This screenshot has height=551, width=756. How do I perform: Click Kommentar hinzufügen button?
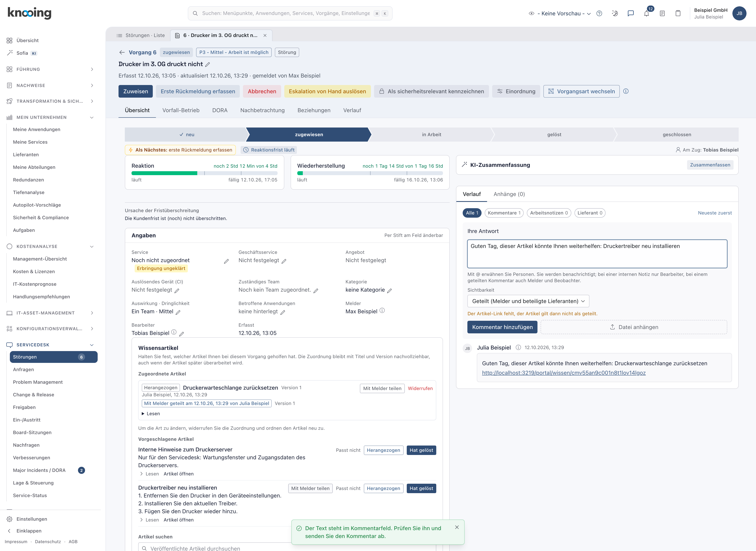502,327
